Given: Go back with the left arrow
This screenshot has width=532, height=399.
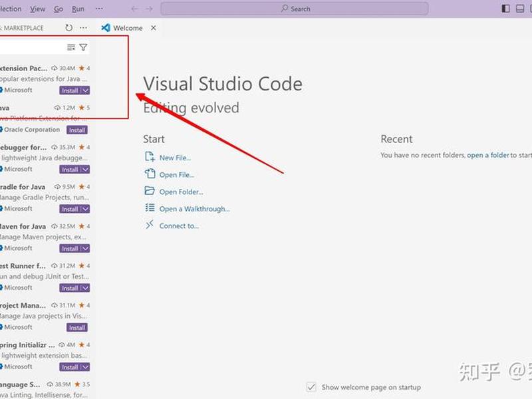Looking at the screenshot, I should [x=134, y=9].
